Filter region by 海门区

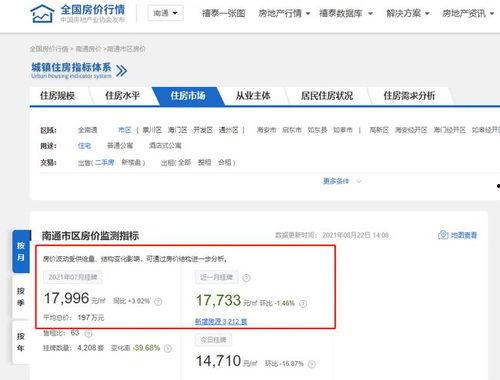[178, 130]
